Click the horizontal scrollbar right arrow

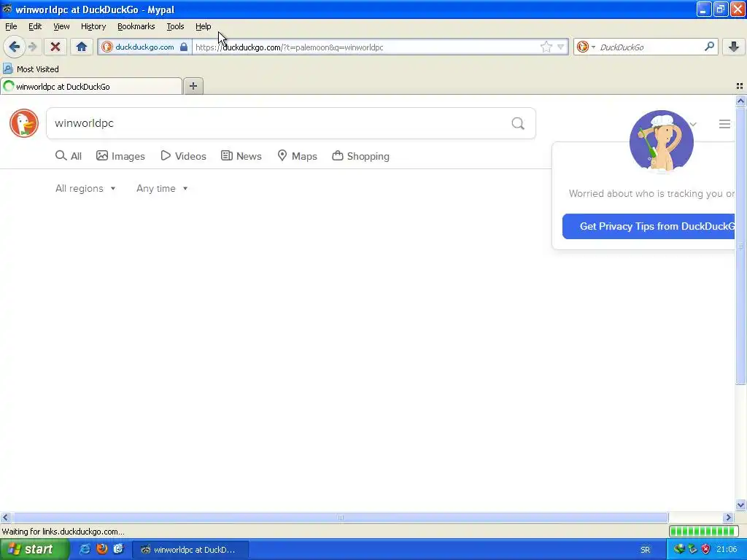pos(729,518)
